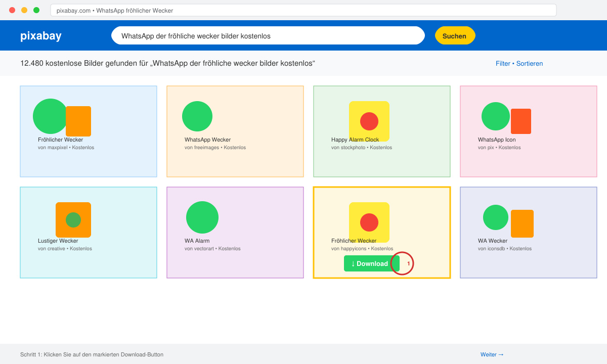Click the 'von creative • Kostenlos' text
The height and width of the screenshot is (364, 607).
tap(65, 249)
